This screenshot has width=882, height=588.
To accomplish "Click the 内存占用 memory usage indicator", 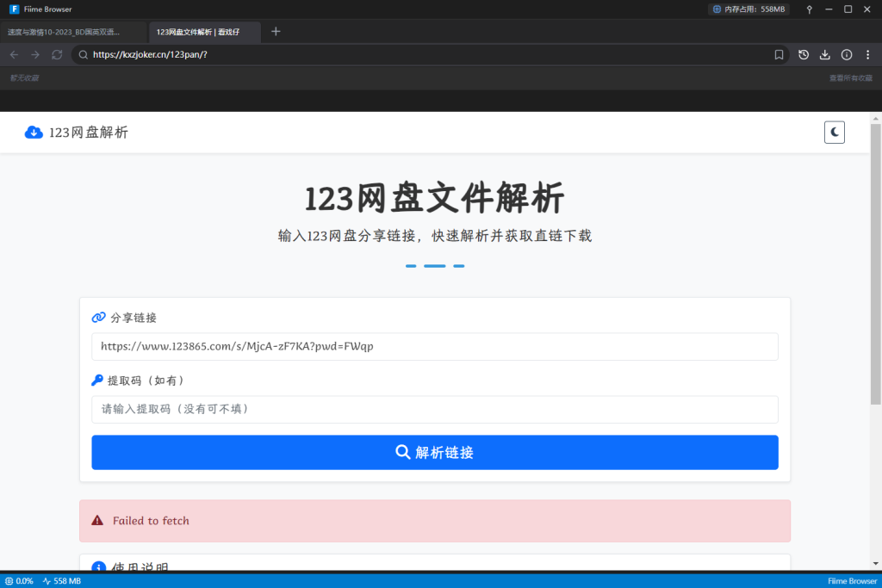I will coord(748,9).
